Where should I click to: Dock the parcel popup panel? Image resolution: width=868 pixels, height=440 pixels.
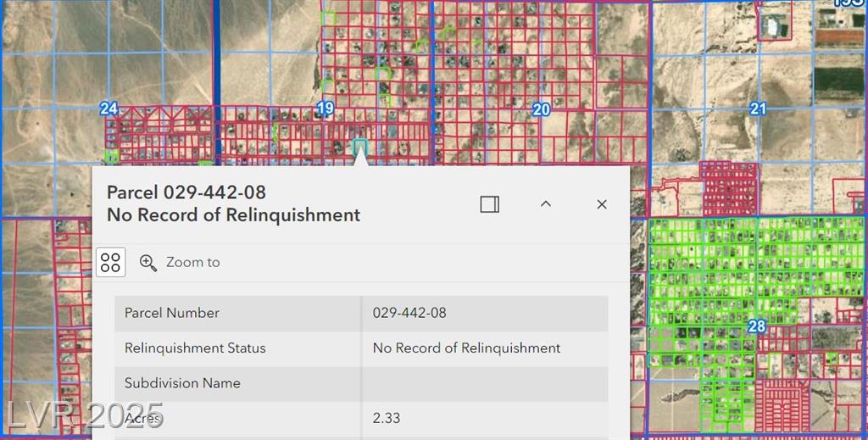point(489,204)
